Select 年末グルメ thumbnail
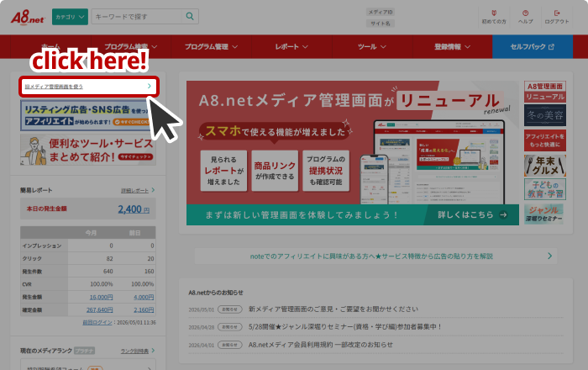 [x=545, y=166]
